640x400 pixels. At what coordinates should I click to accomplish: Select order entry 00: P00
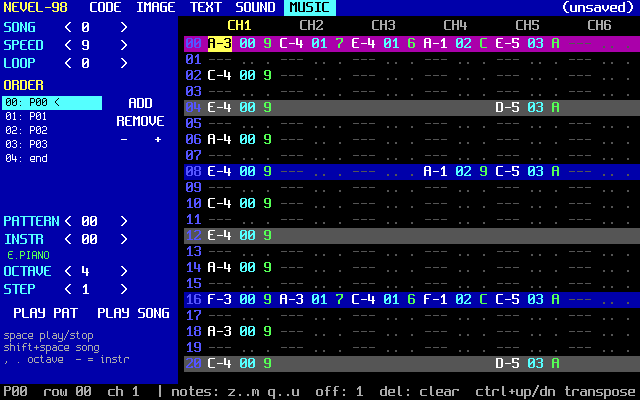[52, 103]
